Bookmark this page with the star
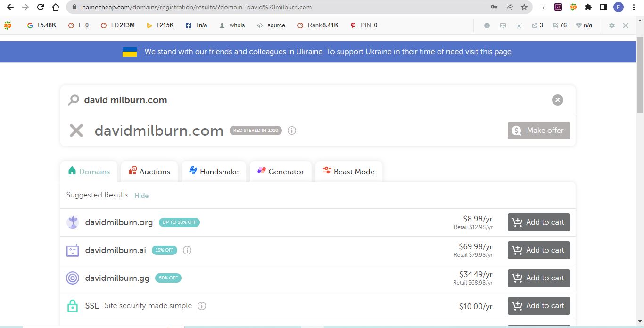 pyautogui.click(x=524, y=7)
